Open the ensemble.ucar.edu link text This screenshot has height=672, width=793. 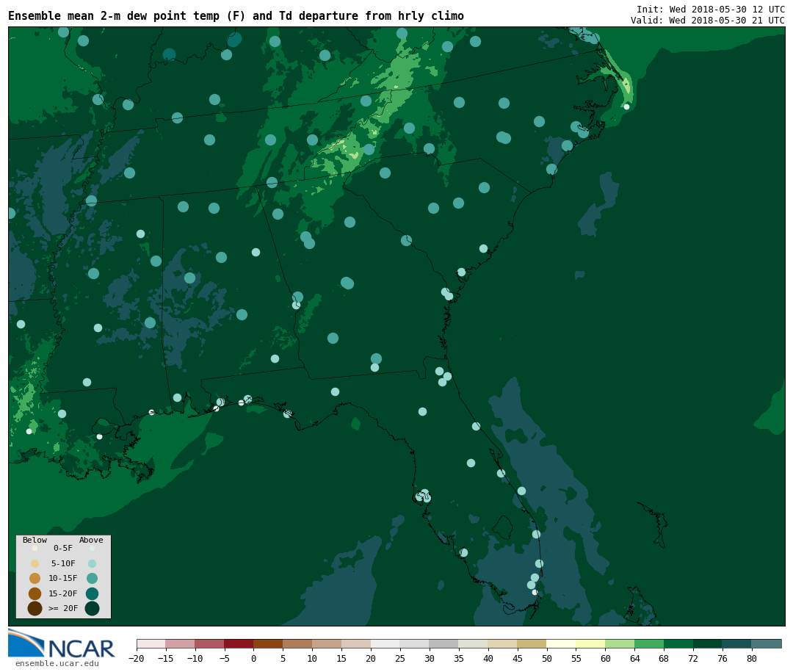[57, 663]
